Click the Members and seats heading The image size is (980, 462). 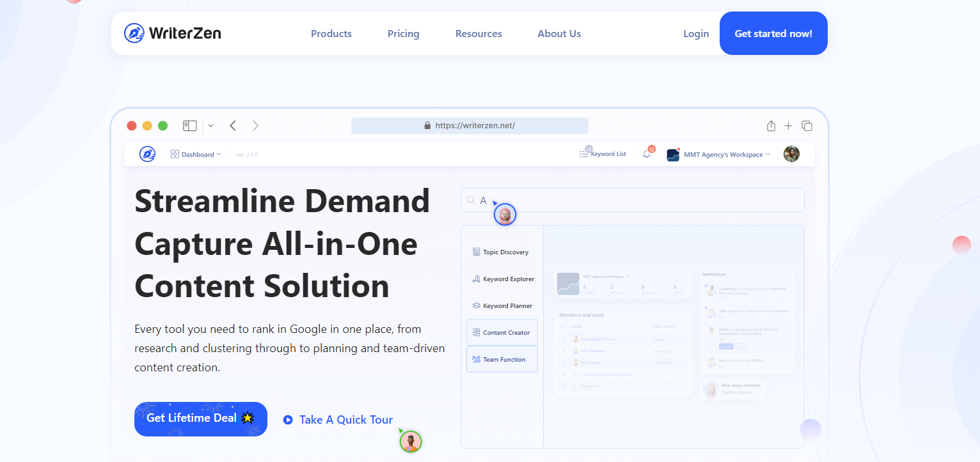tap(581, 315)
